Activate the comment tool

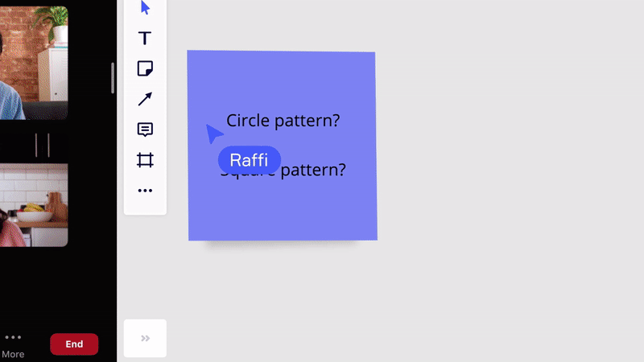pyautogui.click(x=145, y=130)
